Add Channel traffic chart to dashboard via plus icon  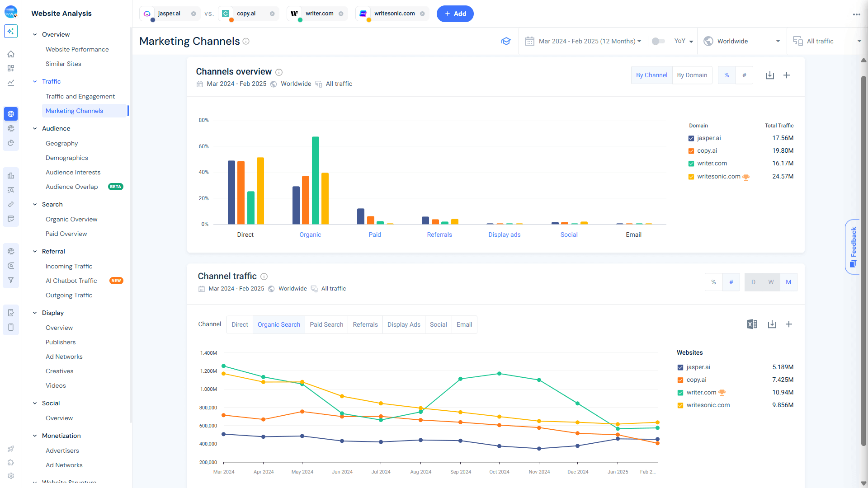(789, 324)
